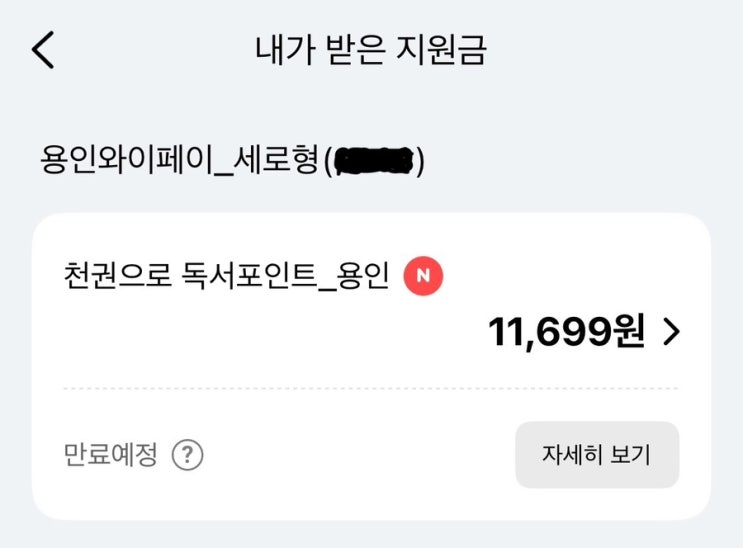Click the word 독서포인트 in the card title
This screenshot has width=743, height=548.
click(264, 277)
